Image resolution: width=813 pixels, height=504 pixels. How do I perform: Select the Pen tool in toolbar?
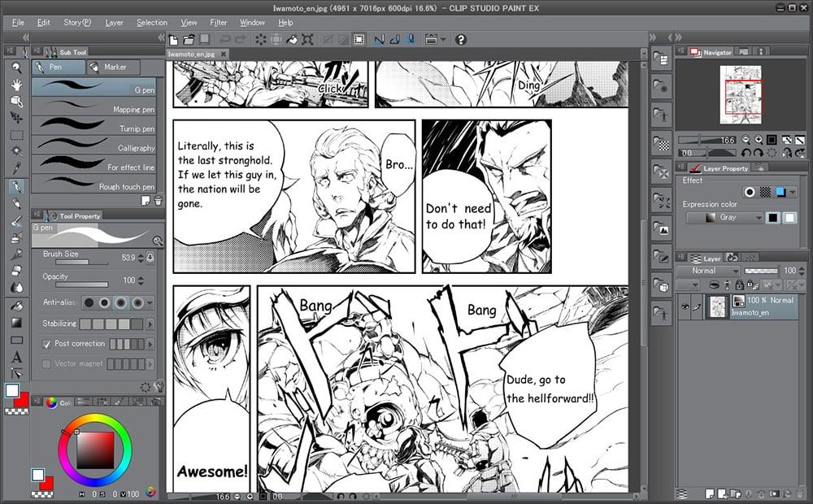[16, 186]
